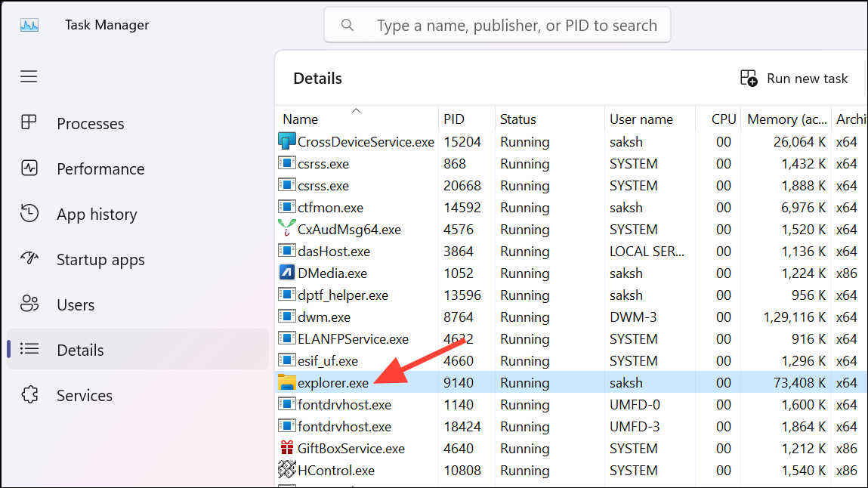Select the App history clock icon
This screenshot has width=868, height=488.
coord(29,214)
